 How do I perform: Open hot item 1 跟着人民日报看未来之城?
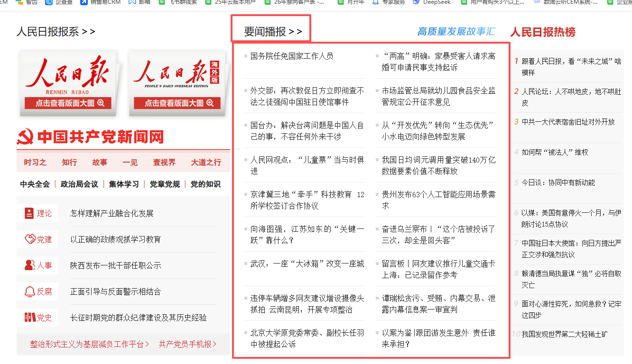pos(571,67)
